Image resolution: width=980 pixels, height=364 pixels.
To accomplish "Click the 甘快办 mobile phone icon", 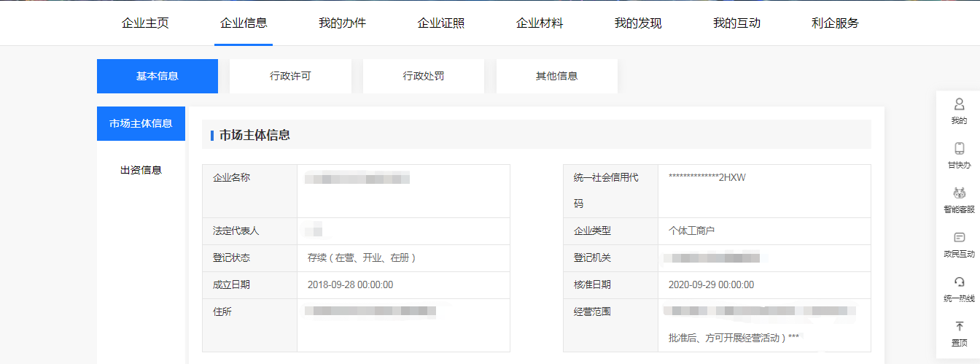I will [959, 149].
